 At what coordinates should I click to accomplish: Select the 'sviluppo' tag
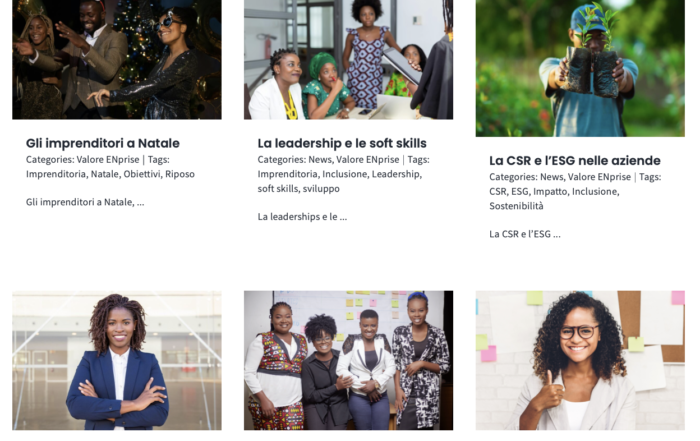321,189
